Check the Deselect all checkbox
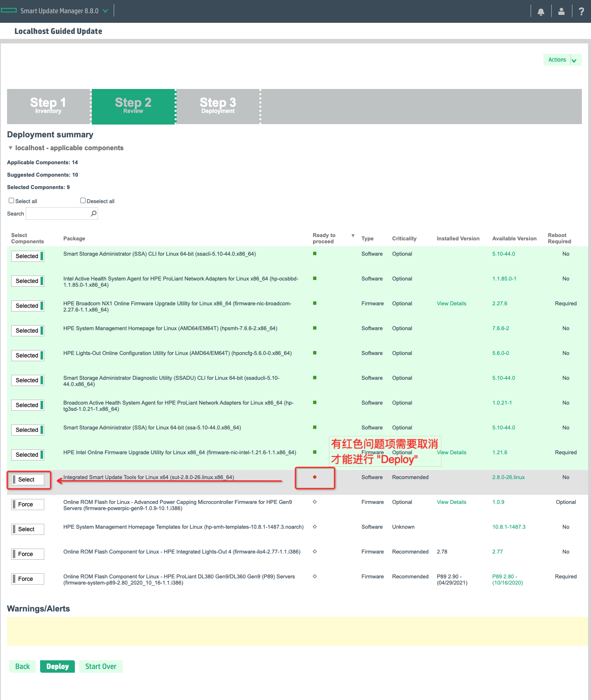This screenshot has width=591, height=700. 83,201
